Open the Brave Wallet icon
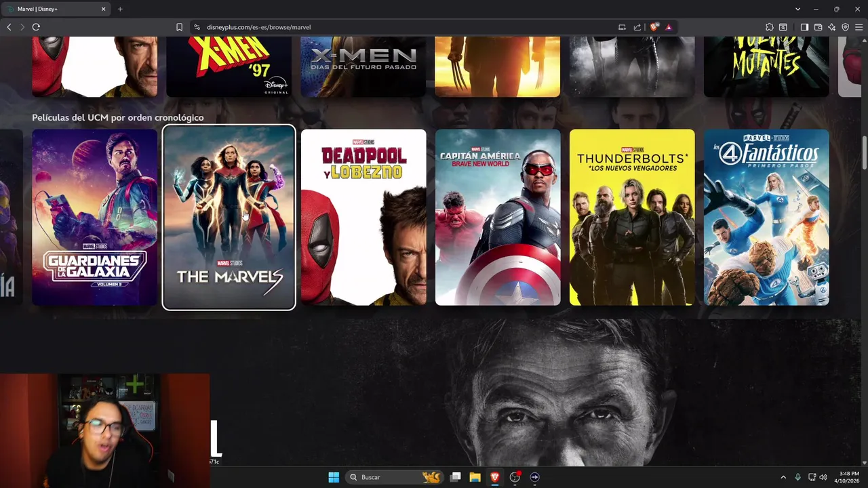The height and width of the screenshot is (488, 868). pyautogui.click(x=818, y=27)
